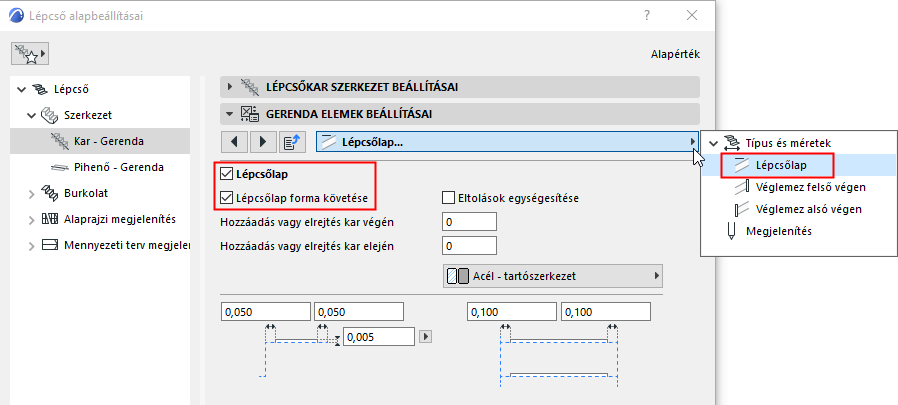Select Lépcsőlap in popup list
The height and width of the screenshot is (405, 898).
coord(799,166)
